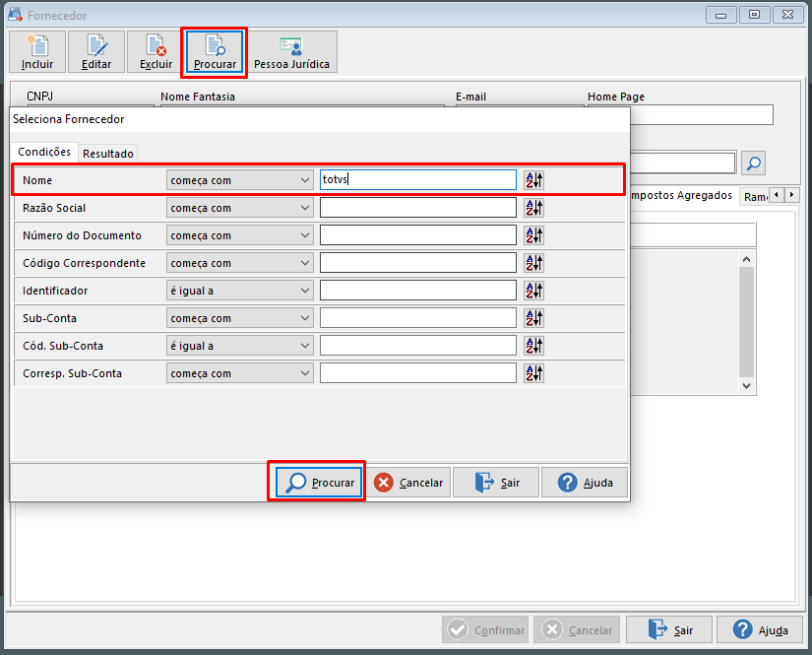This screenshot has width=812, height=655.
Task: Open the Código Correspondente condition dropdown
Action: pos(240,263)
